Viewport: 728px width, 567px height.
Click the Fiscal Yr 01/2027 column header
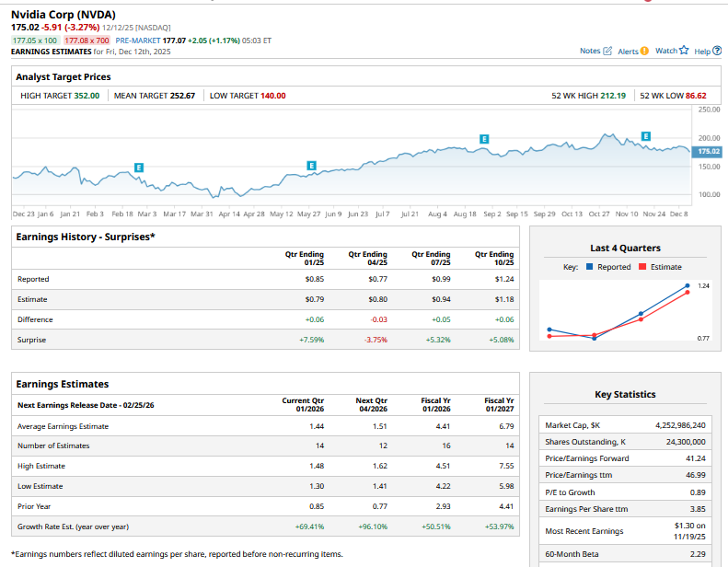tap(498, 404)
